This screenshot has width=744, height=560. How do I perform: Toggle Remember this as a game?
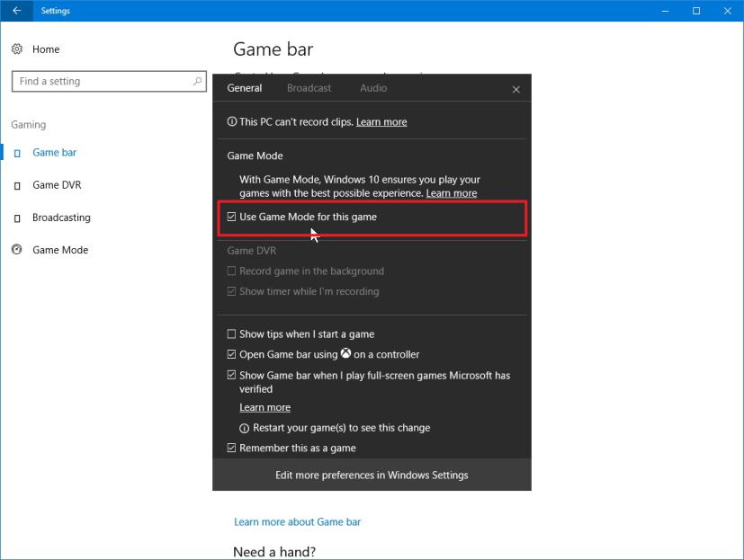coord(231,448)
